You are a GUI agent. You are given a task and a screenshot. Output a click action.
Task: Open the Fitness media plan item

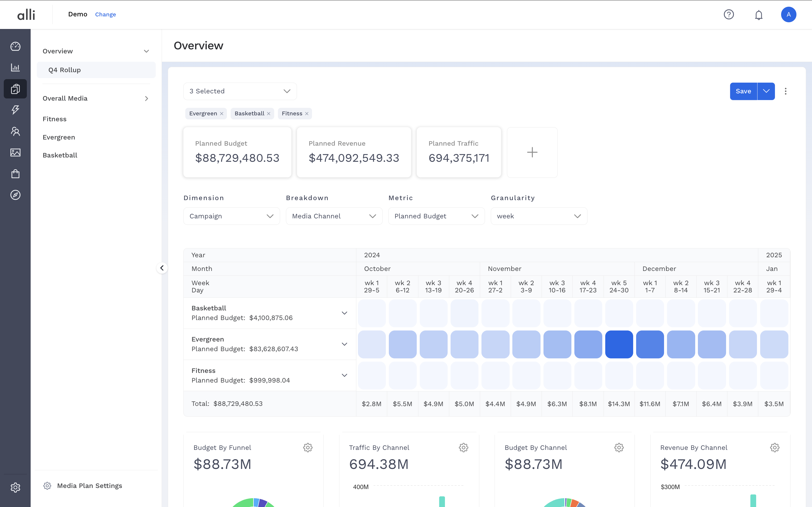[x=55, y=119]
